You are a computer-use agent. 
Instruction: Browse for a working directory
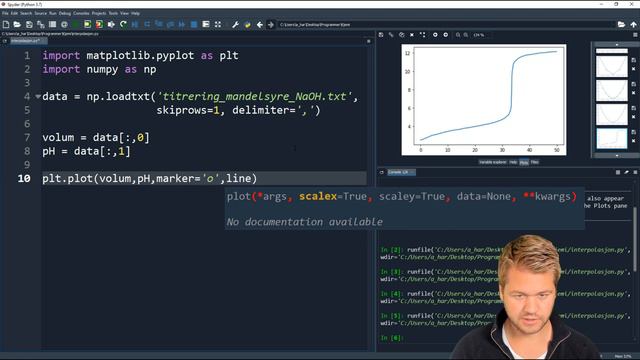[621, 25]
